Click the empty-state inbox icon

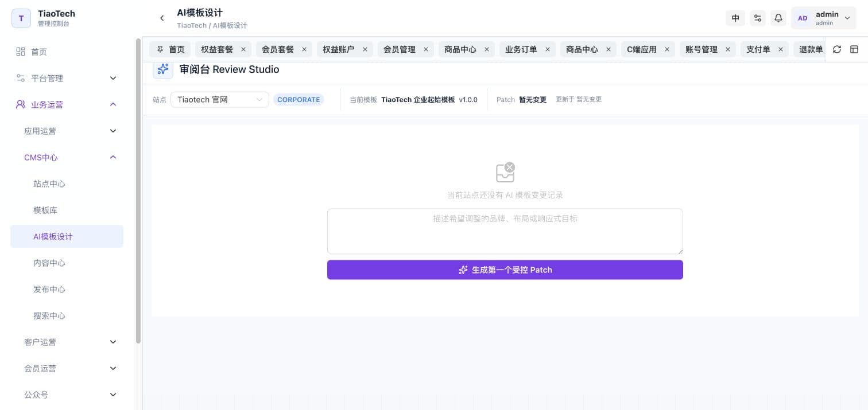(505, 173)
